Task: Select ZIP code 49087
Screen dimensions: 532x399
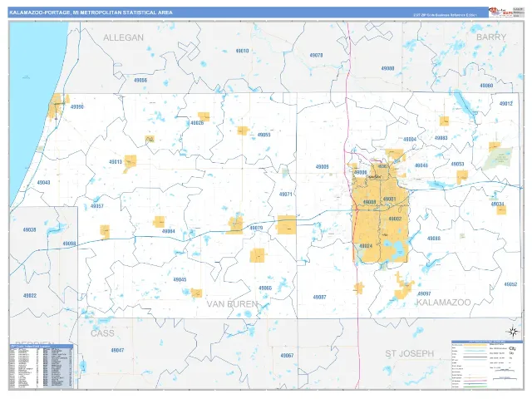Action: click(x=319, y=298)
